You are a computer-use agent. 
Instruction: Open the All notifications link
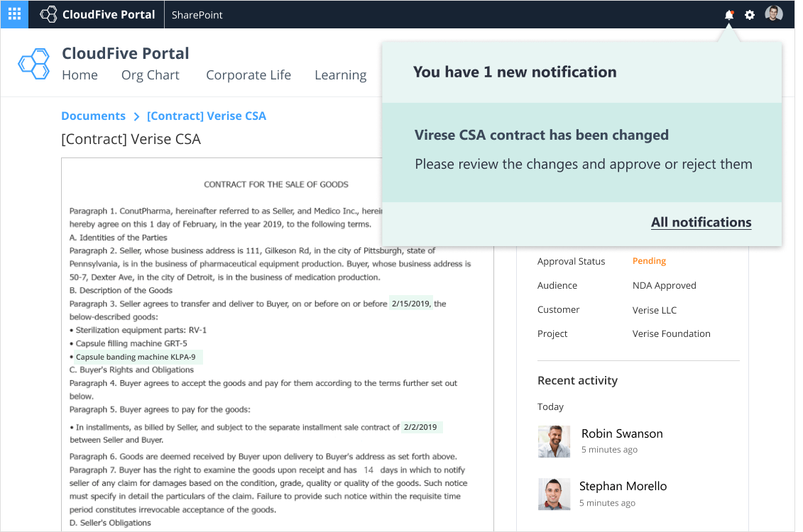701,222
